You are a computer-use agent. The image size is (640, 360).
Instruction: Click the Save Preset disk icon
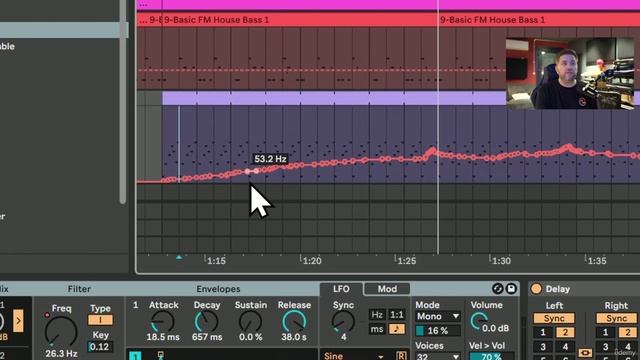point(511,289)
